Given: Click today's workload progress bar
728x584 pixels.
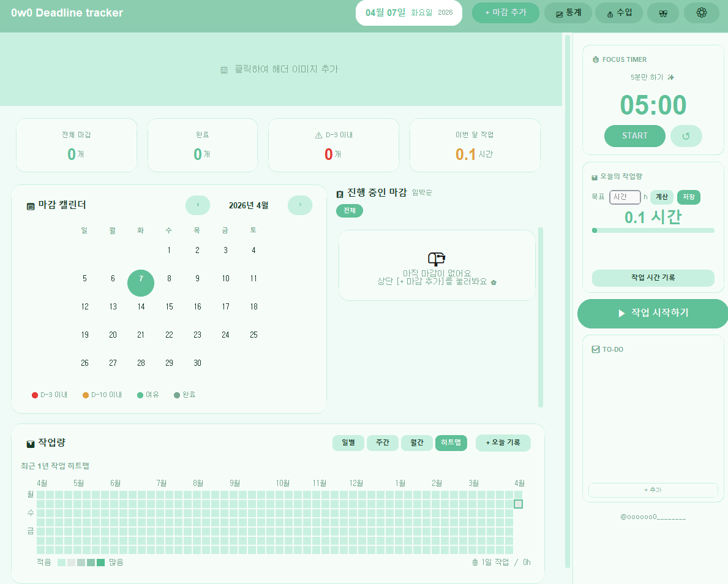Looking at the screenshot, I should point(653,230).
